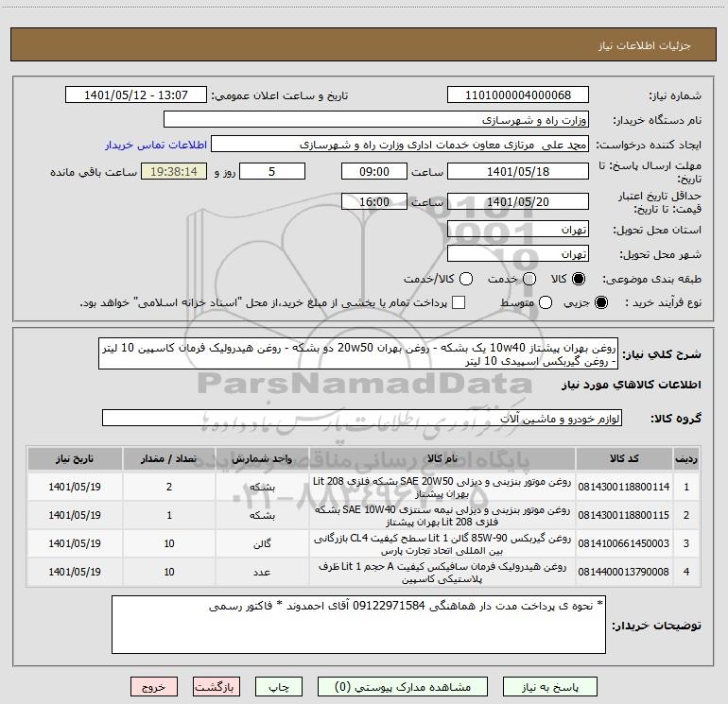Click the مشاهده مدارک پیوستی button
Viewport: 728px width, 704px height.
[x=403, y=687]
